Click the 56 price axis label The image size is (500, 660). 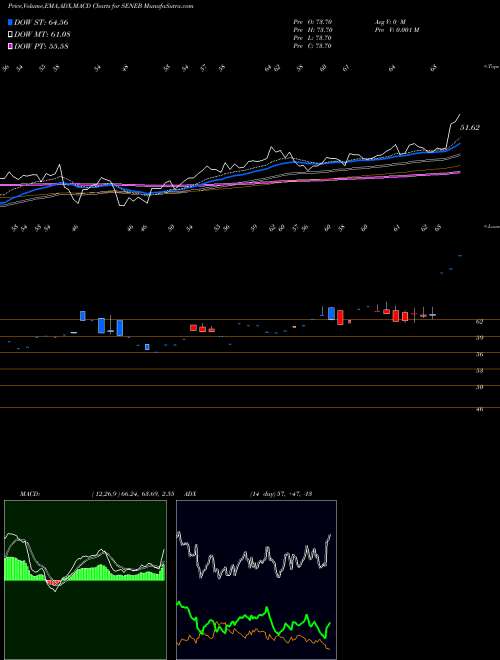tap(479, 354)
